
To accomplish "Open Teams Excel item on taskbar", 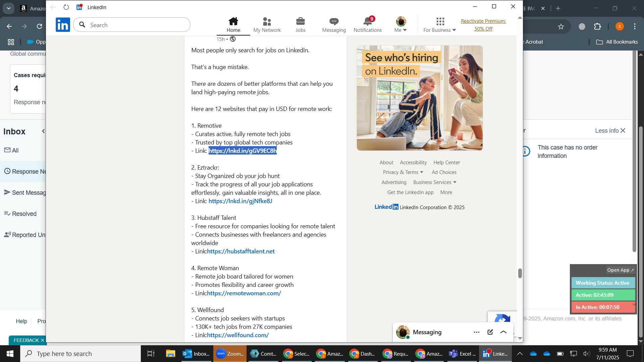I will point(463,354).
